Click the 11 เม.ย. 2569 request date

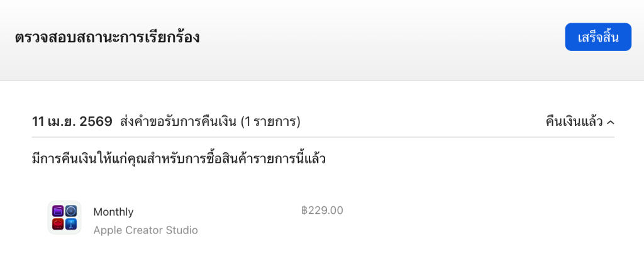click(72, 121)
